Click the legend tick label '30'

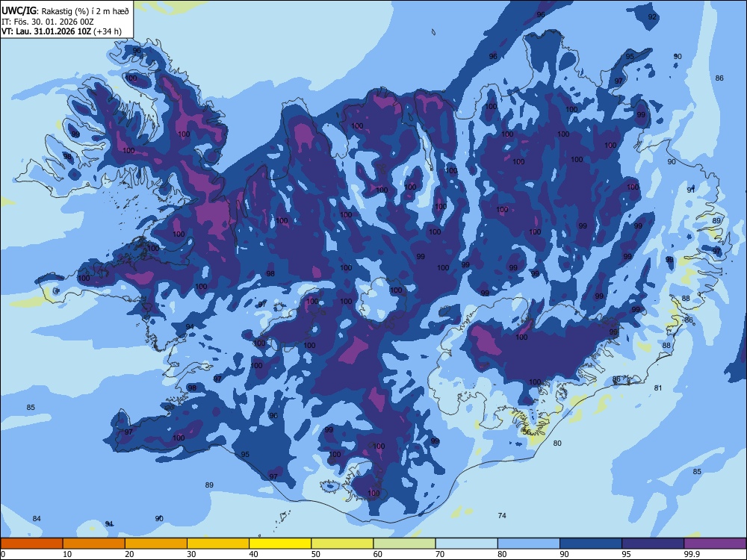(x=191, y=554)
